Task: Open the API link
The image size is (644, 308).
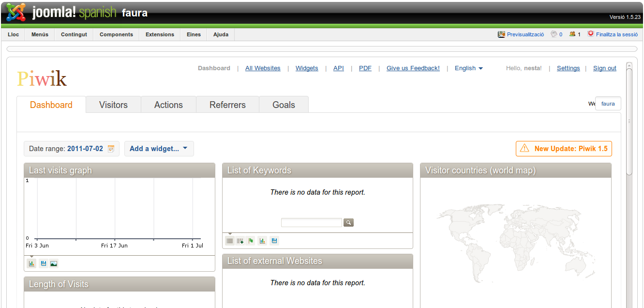Action: click(339, 68)
